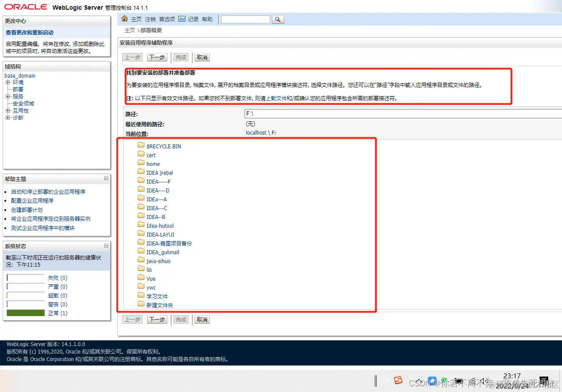Click the chart icon next to 记录
The image size is (562, 392).
tap(182, 19)
